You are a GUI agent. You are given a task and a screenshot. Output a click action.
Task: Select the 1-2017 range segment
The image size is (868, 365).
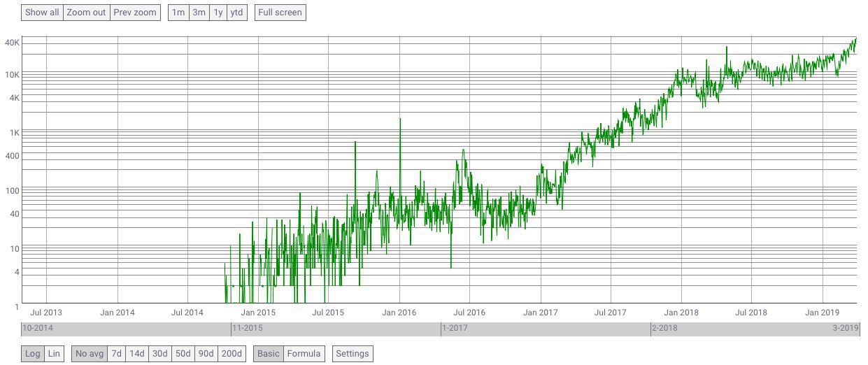546,329
